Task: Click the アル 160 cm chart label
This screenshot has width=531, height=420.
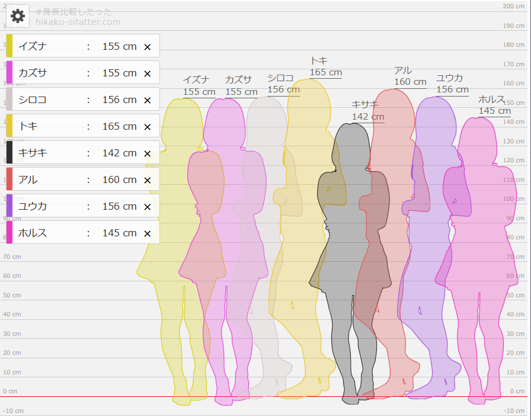Action: [410, 76]
